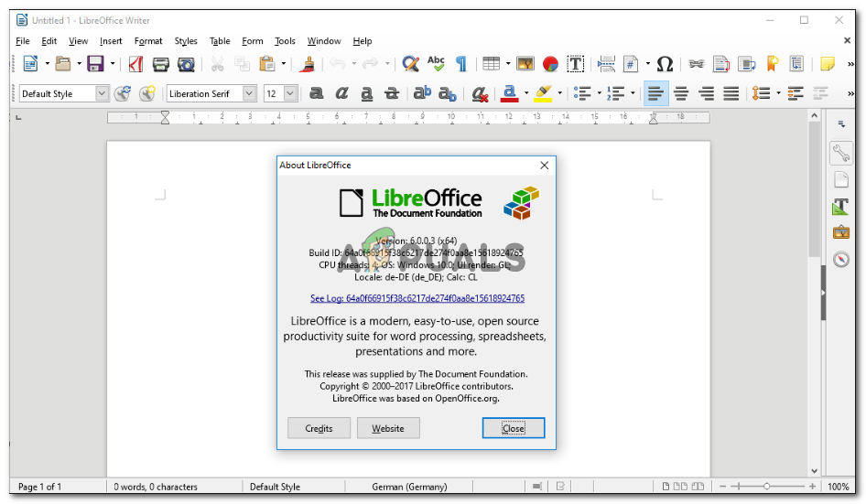Expand the bullets list dropdown arrow
The width and height of the screenshot is (866, 504).
point(600,93)
